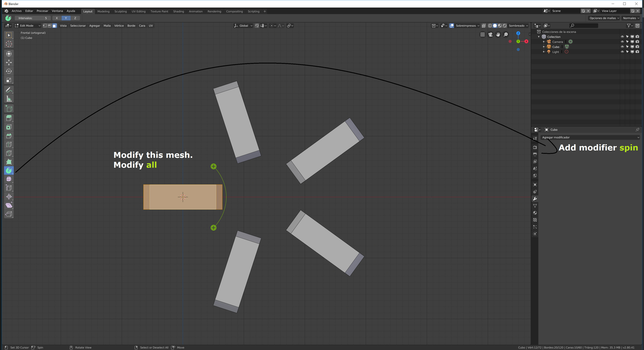Image resolution: width=644 pixels, height=350 pixels.
Task: Select the Spin tool in toolbar
Action: [x=9, y=170]
